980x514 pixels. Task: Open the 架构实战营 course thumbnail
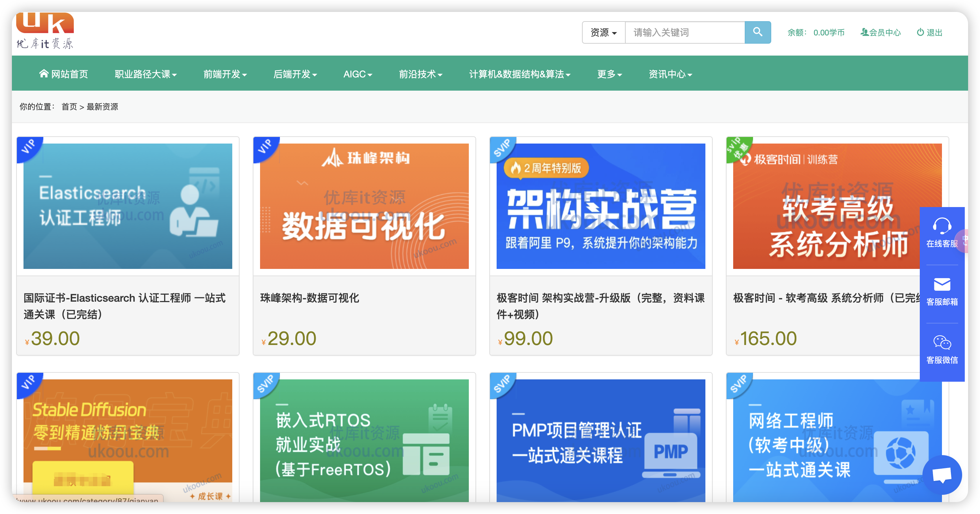pos(601,206)
